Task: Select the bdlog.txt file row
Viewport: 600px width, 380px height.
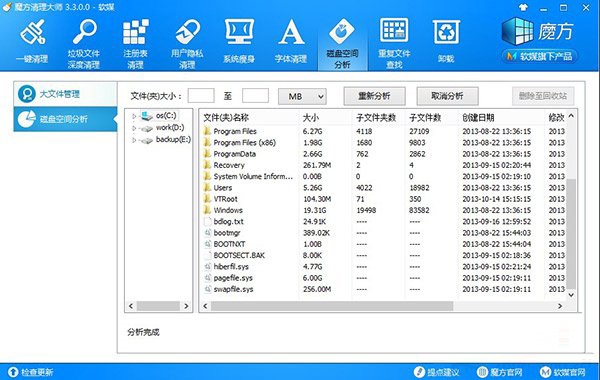Action: pyautogui.click(x=383, y=222)
